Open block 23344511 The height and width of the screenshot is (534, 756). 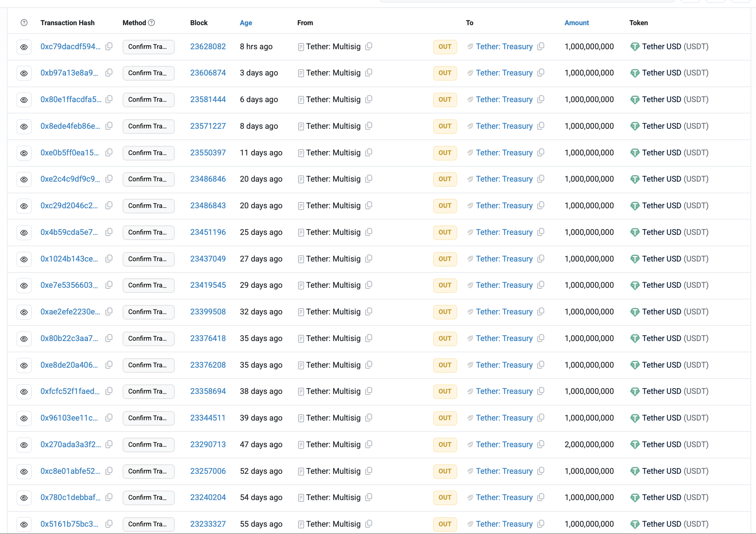[x=208, y=418]
